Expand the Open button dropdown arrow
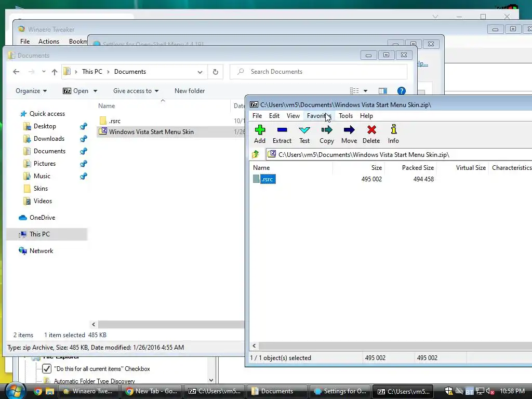Screen dimensions: 532x399 coord(96,91)
